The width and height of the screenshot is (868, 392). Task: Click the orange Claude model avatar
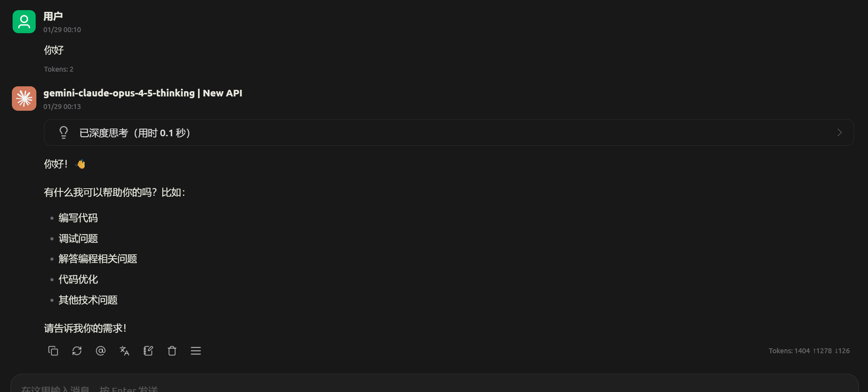coord(24,99)
